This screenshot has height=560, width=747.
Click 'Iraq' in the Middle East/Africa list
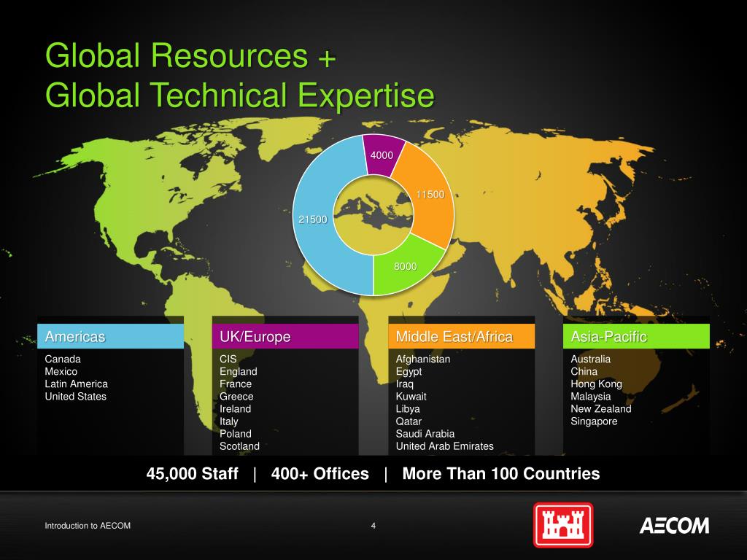tap(404, 384)
